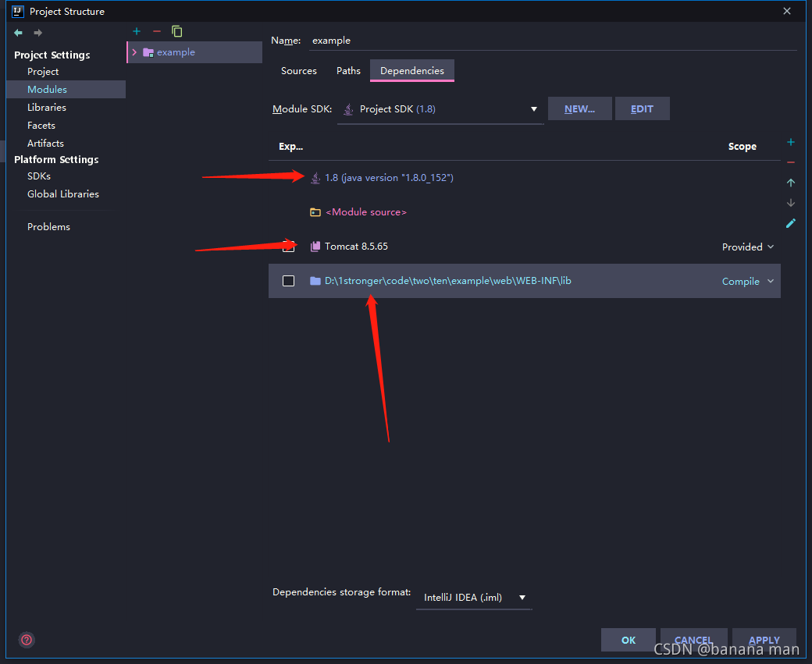The width and height of the screenshot is (812, 664).
Task: Close the Project Structure dialog
Action: 787,11
